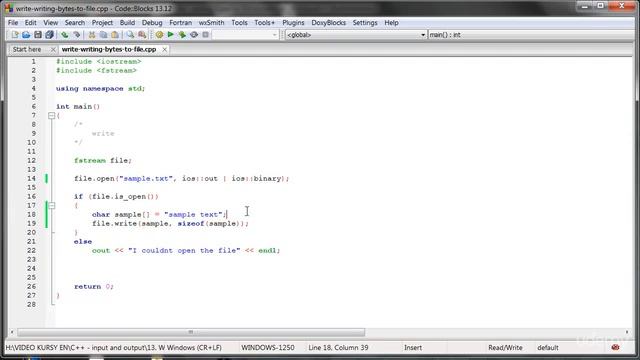Click the "sample text" string on line 18
The height and width of the screenshot is (360, 640).
click(193, 214)
